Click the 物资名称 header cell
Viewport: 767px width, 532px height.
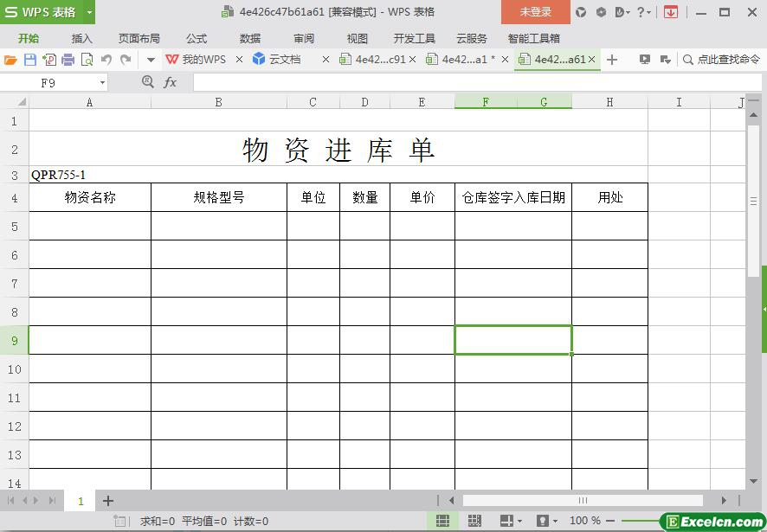click(x=90, y=197)
